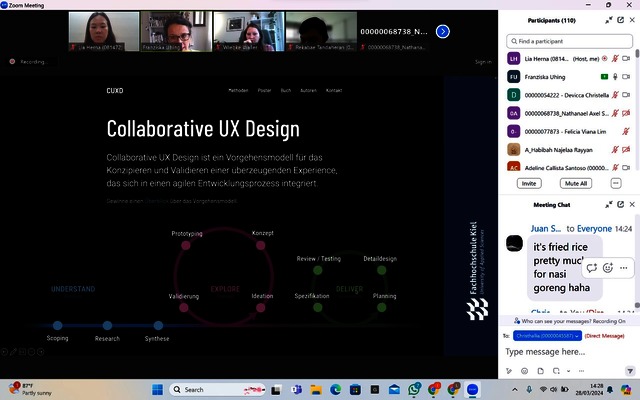Click the Research node on timeline

pos(107,325)
